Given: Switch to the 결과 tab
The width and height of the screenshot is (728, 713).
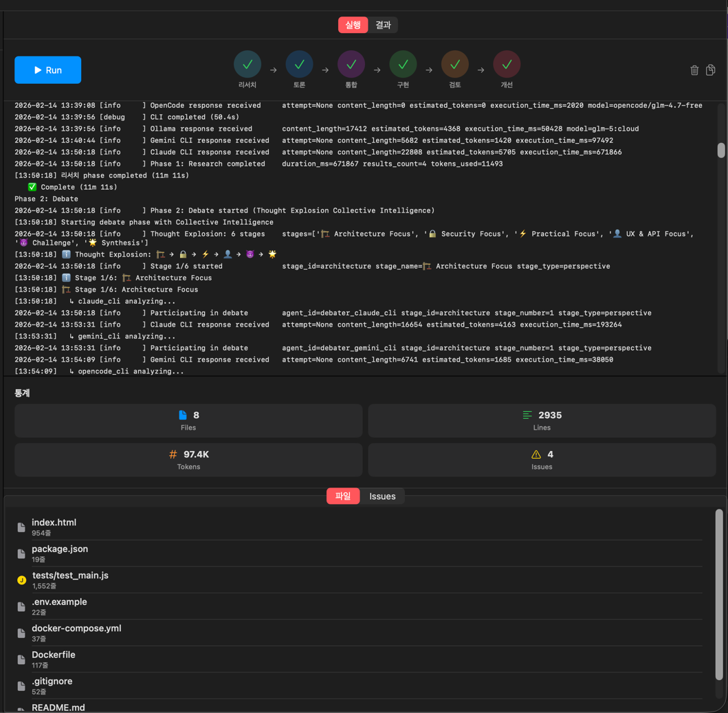Looking at the screenshot, I should coord(383,25).
